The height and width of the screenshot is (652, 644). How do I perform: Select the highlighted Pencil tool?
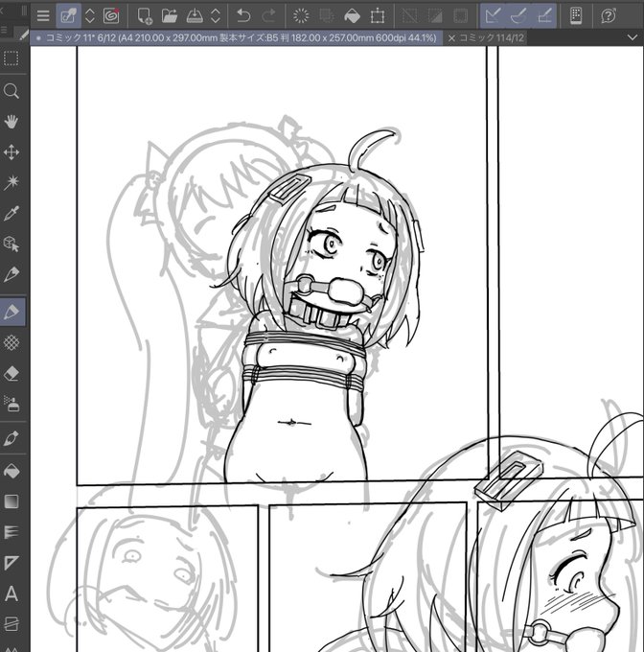pyautogui.click(x=12, y=312)
